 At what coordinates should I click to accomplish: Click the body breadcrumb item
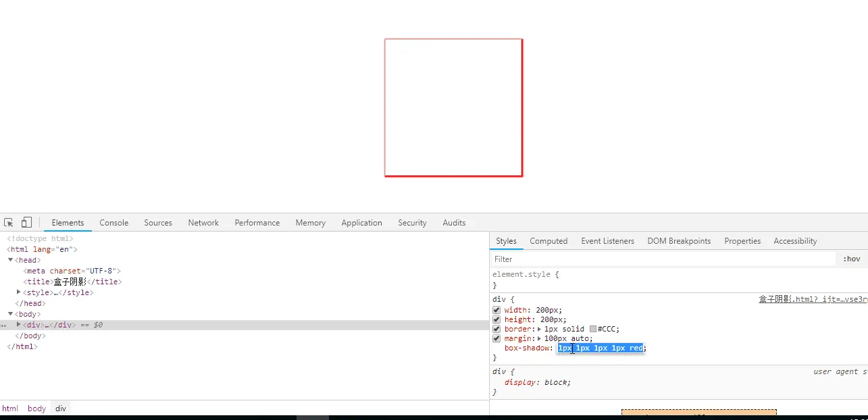[36, 409]
